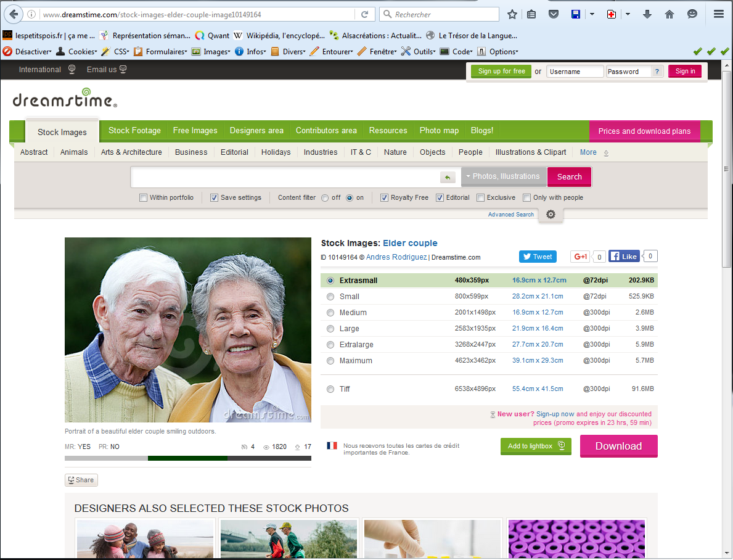Enable the Within portfolio checkbox

point(144,198)
